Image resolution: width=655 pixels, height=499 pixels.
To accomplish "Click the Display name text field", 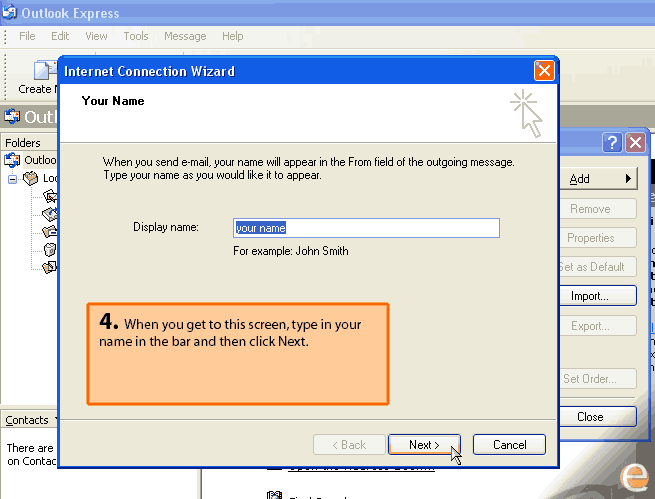I will [366, 228].
